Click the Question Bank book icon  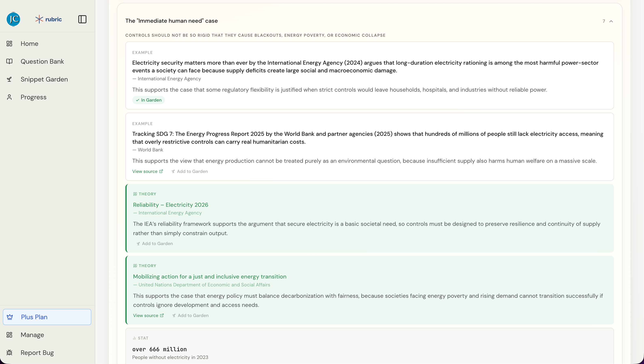tap(9, 61)
